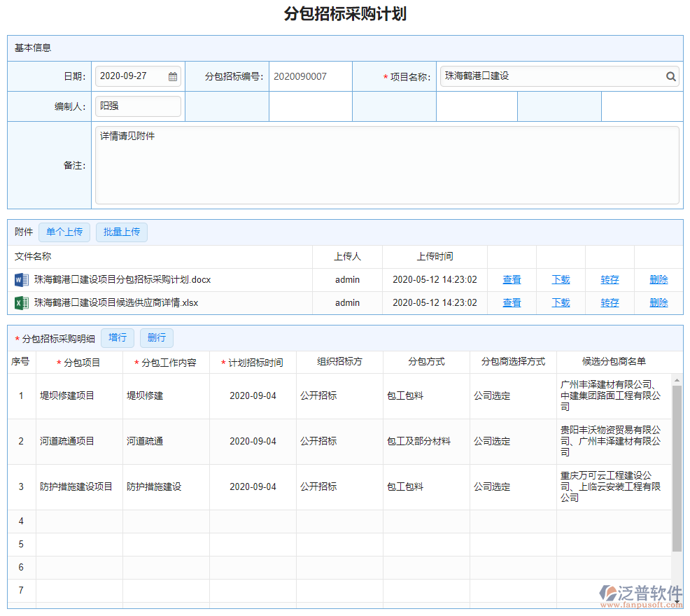The width and height of the screenshot is (690, 616).
Task: Open the calendar date picker for 日期
Action: (172, 76)
